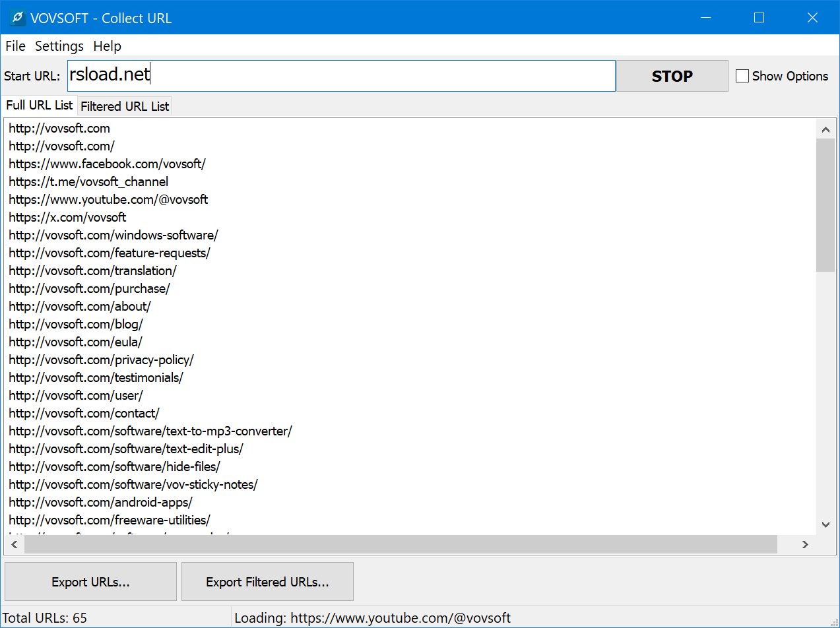The width and height of the screenshot is (840, 628).
Task: Select the facebook.com/vovsoft URL in the list
Action: point(107,164)
